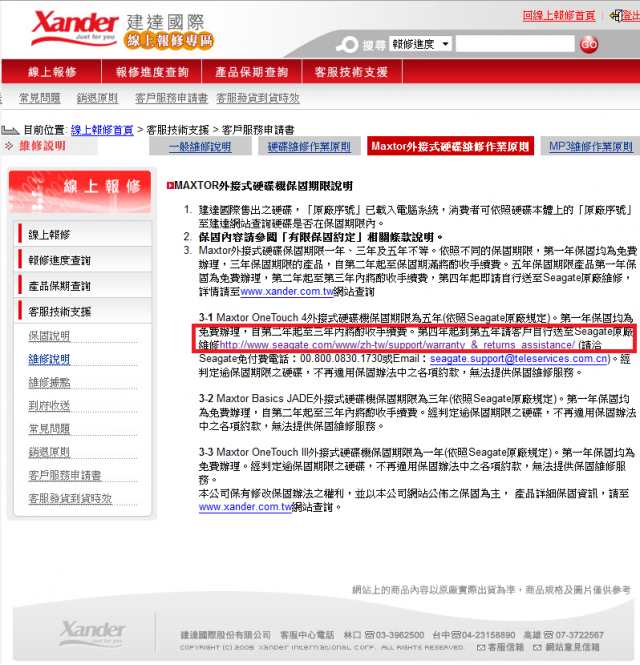
Task: Select 線上報修 in red navigation bar
Action: click(52, 72)
